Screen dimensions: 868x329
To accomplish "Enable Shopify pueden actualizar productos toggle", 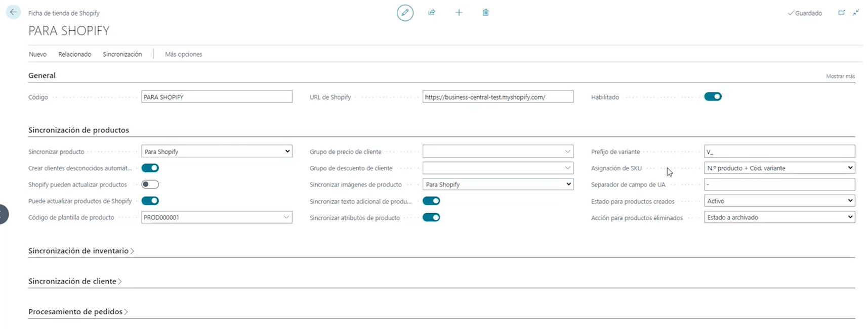I will coord(150,184).
